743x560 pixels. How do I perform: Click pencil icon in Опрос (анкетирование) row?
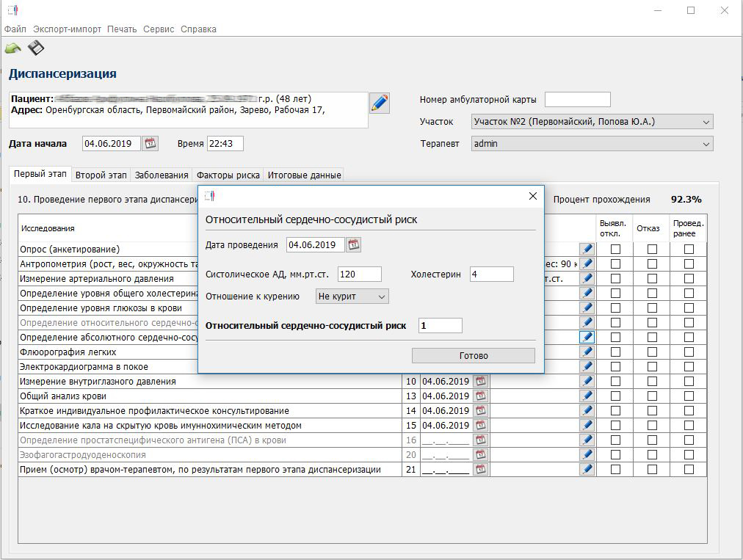[x=587, y=250]
